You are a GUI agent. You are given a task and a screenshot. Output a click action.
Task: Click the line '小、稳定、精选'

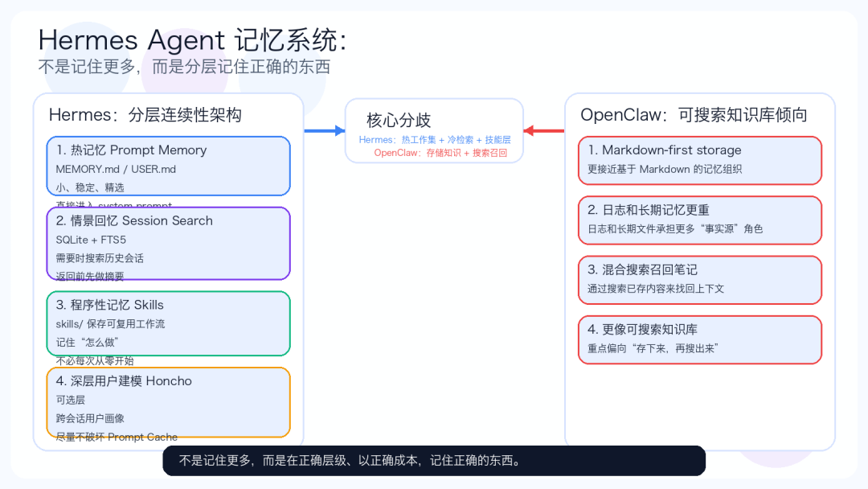(x=90, y=187)
